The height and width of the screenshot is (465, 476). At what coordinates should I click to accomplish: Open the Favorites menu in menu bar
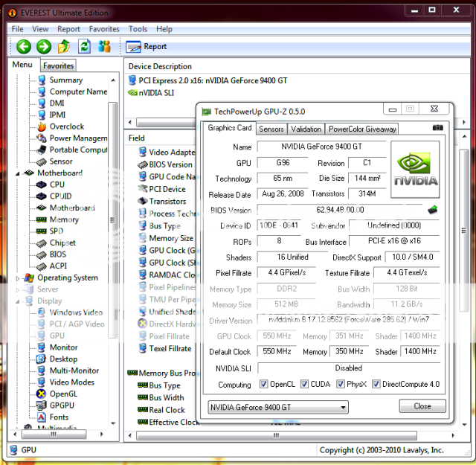point(104,29)
